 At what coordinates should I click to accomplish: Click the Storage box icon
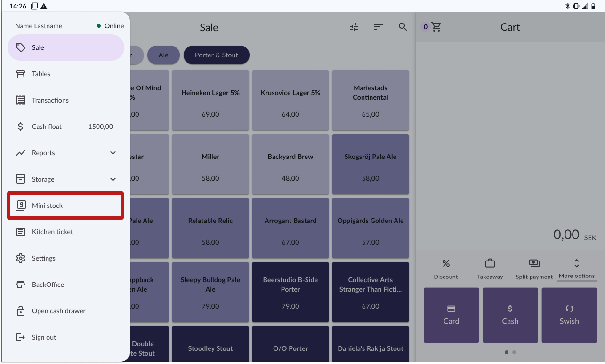click(21, 179)
